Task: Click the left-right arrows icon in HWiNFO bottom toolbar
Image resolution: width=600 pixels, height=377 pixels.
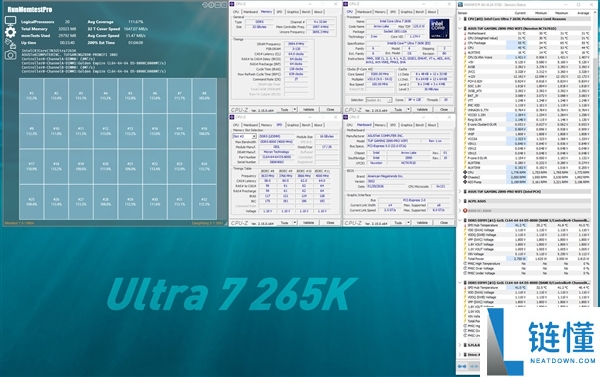Action: 462,366
